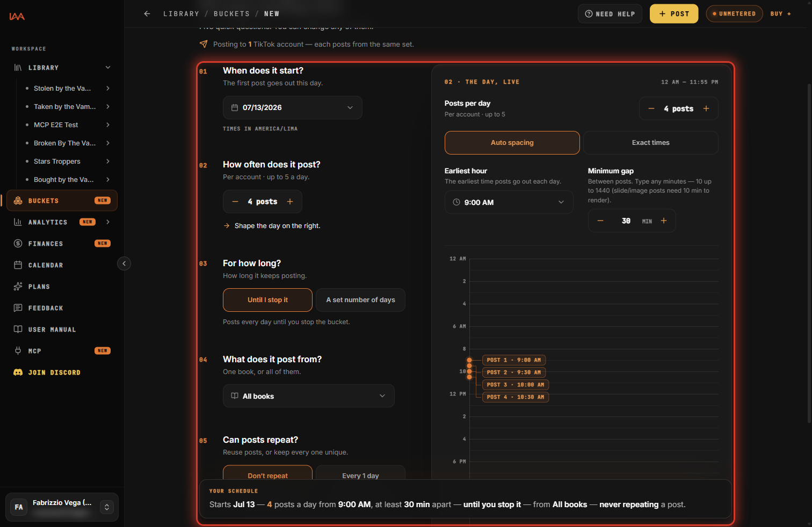Click the Post 4 · 10:30 AM marker
The width and height of the screenshot is (812, 527).
tap(516, 397)
